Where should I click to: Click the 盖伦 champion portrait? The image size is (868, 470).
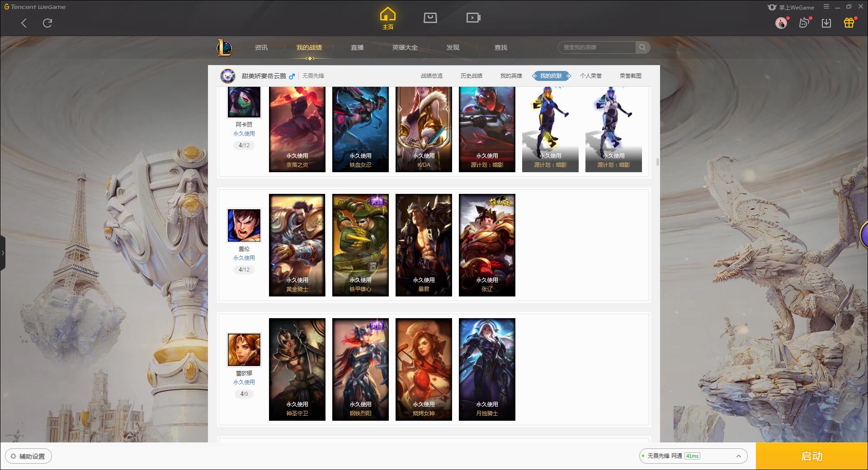[x=244, y=226]
